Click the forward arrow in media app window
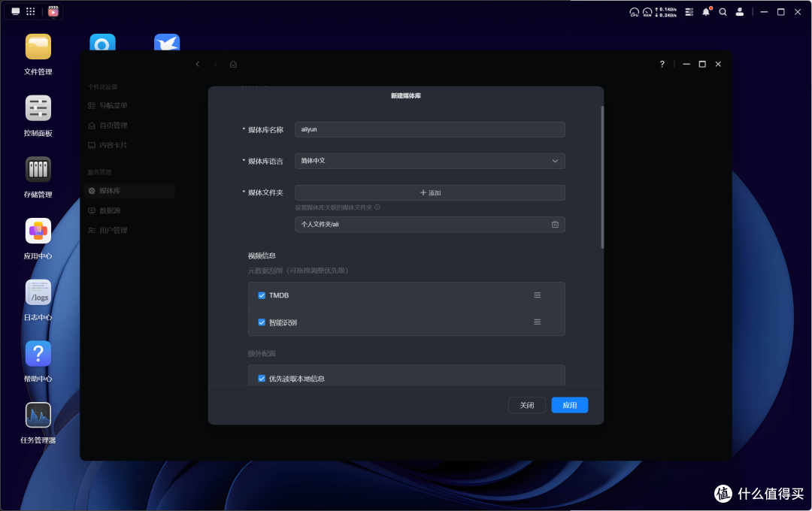Viewport: 812px width, 511px height. [x=216, y=64]
